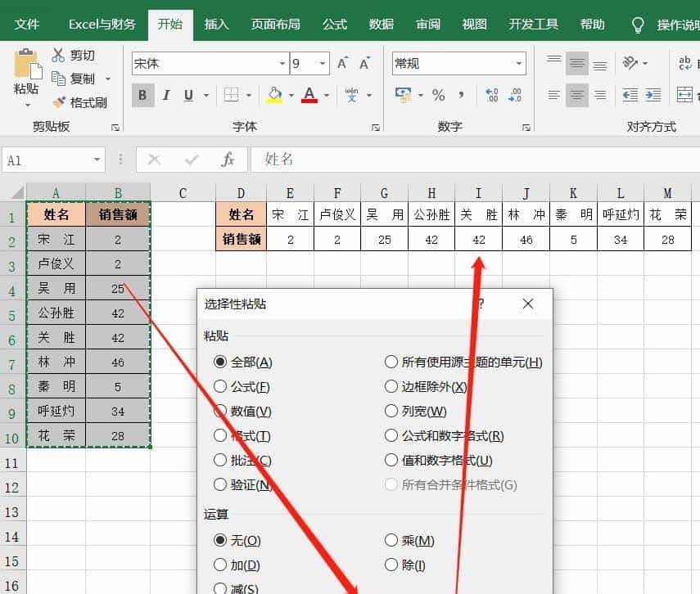Toggle bold formatting on the selection
The height and width of the screenshot is (594, 700).
pyautogui.click(x=142, y=95)
